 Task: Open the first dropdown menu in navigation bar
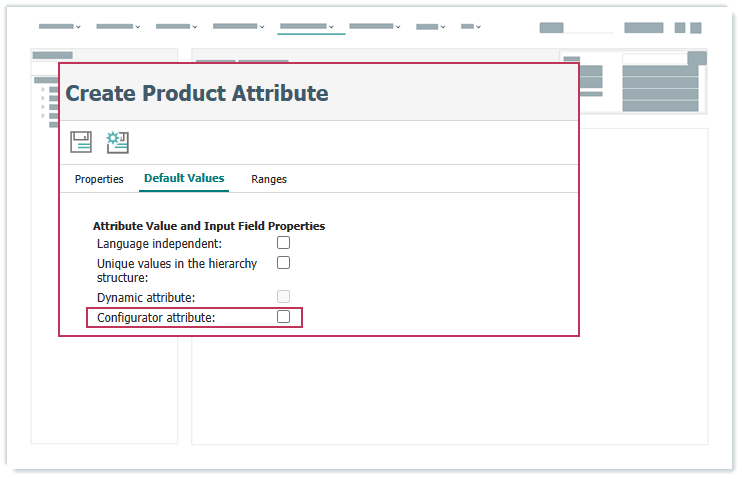[x=60, y=27]
